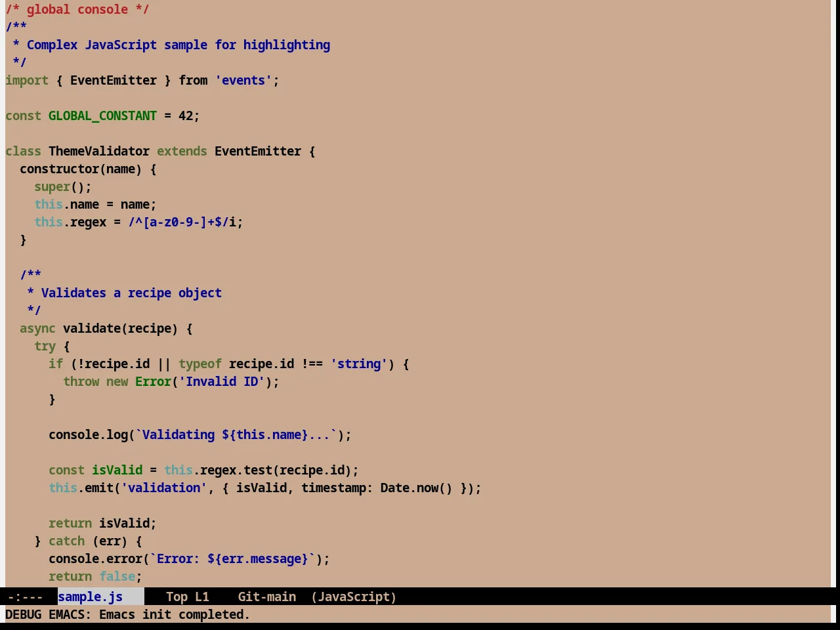Click the 'Top' position indicator in mode line
The height and width of the screenshot is (630, 840).
(177, 597)
